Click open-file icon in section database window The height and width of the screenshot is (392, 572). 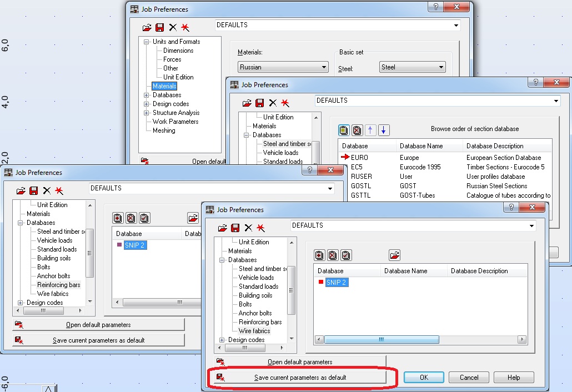point(247,103)
